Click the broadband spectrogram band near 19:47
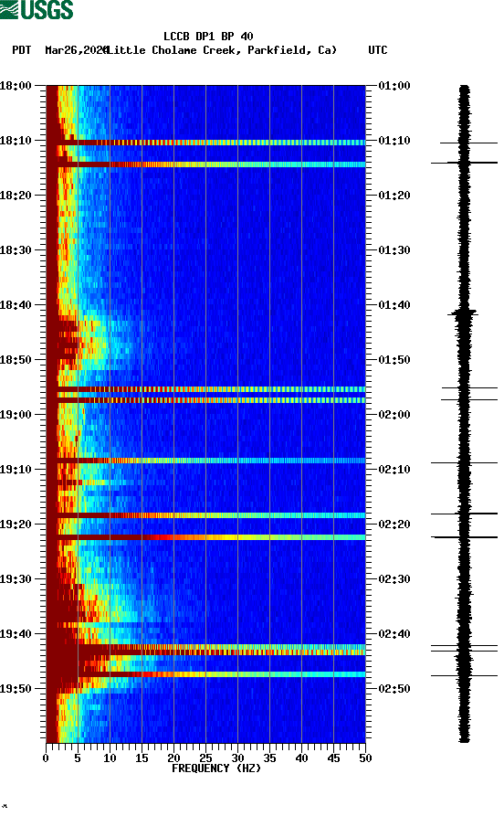The width and height of the screenshot is (504, 816). coord(205,674)
